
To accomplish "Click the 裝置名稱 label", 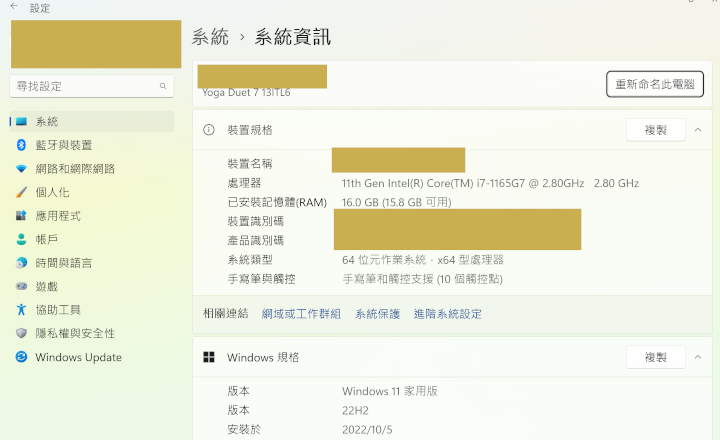I will (x=250, y=164).
